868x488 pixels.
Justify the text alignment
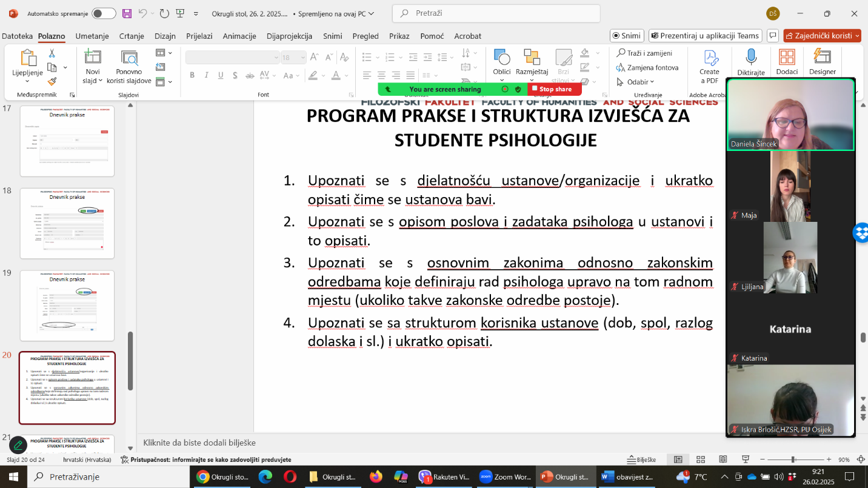point(411,76)
